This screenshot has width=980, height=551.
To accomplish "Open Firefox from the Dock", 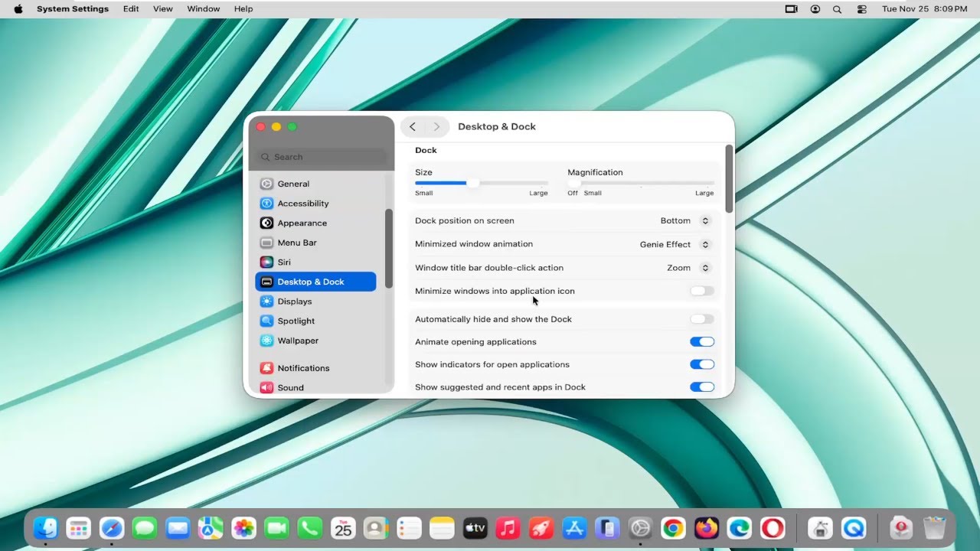I will tap(707, 528).
